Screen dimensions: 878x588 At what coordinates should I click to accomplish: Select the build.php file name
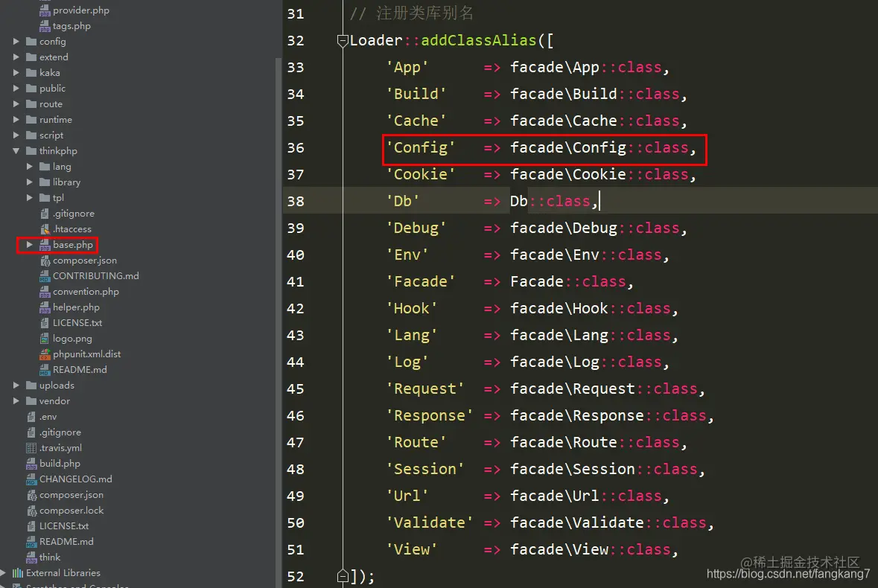60,463
